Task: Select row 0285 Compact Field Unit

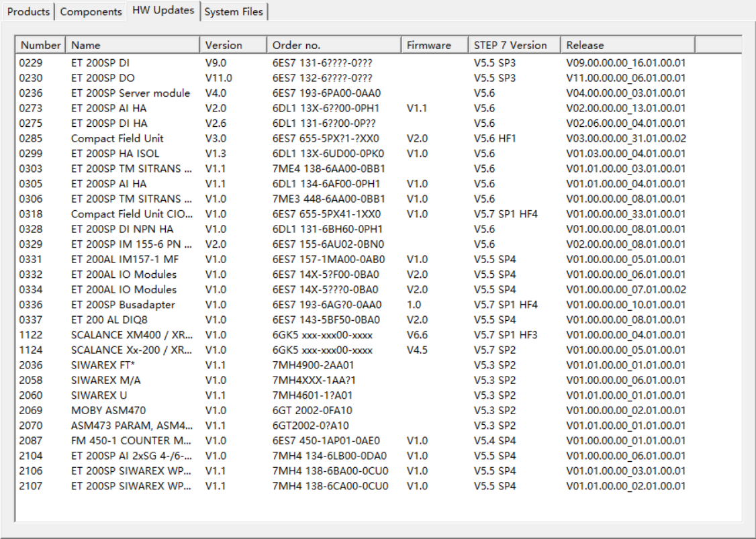Action: coord(117,138)
